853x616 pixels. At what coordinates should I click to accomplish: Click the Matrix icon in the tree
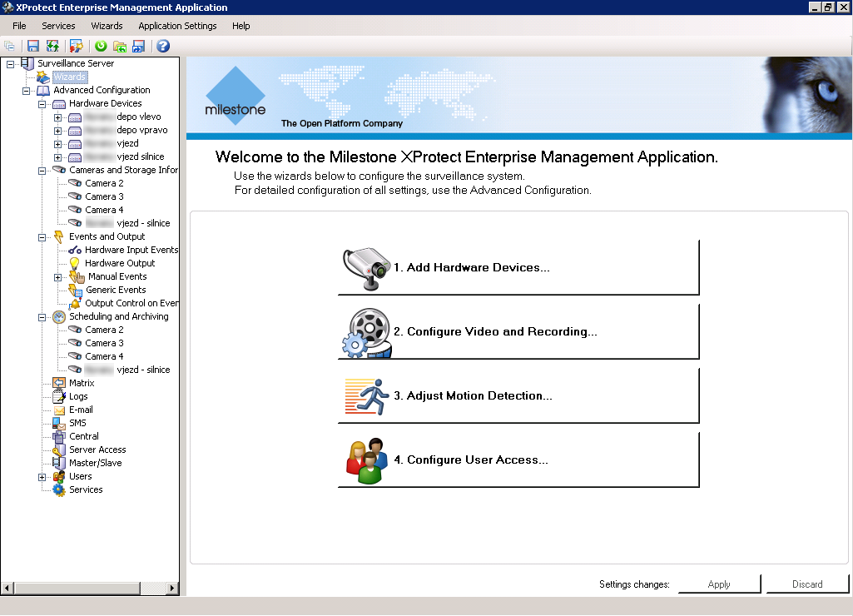click(x=59, y=383)
